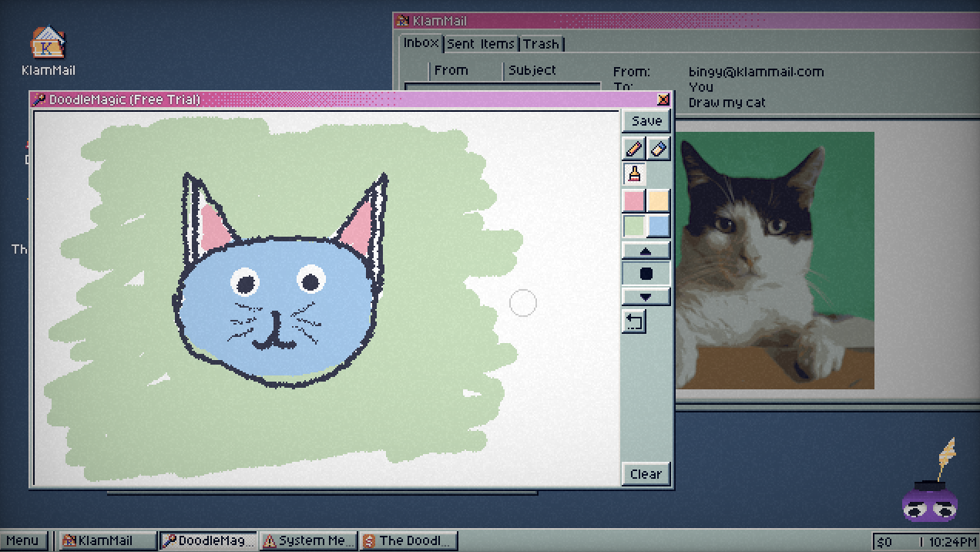Save the drawing in DoodleMagic
980x552 pixels.
pos(646,121)
